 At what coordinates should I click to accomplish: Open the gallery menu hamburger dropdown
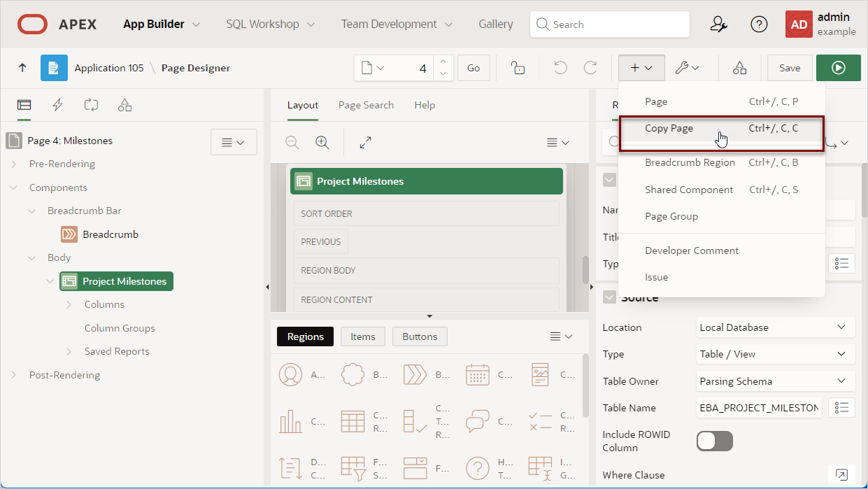tap(561, 336)
